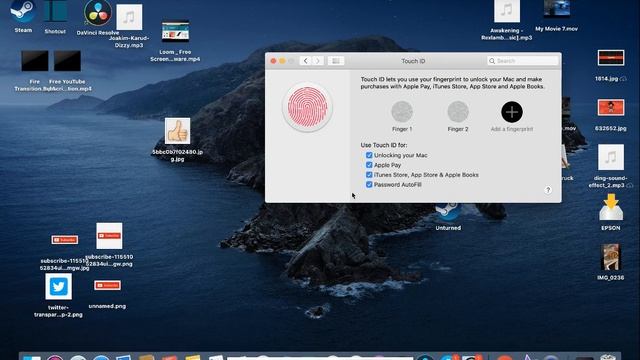Select the Shotcut desktop icon
Image resolution: width=640 pixels, height=360 pixels.
click(x=56, y=11)
